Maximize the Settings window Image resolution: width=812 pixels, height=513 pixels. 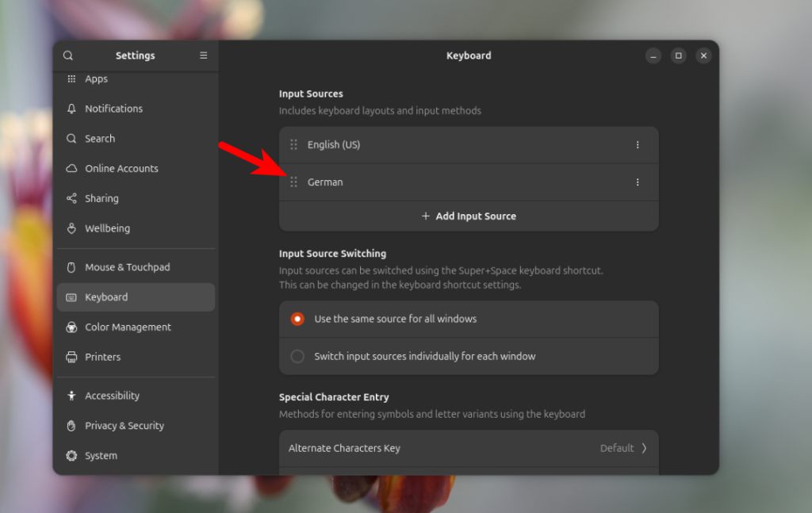point(678,56)
